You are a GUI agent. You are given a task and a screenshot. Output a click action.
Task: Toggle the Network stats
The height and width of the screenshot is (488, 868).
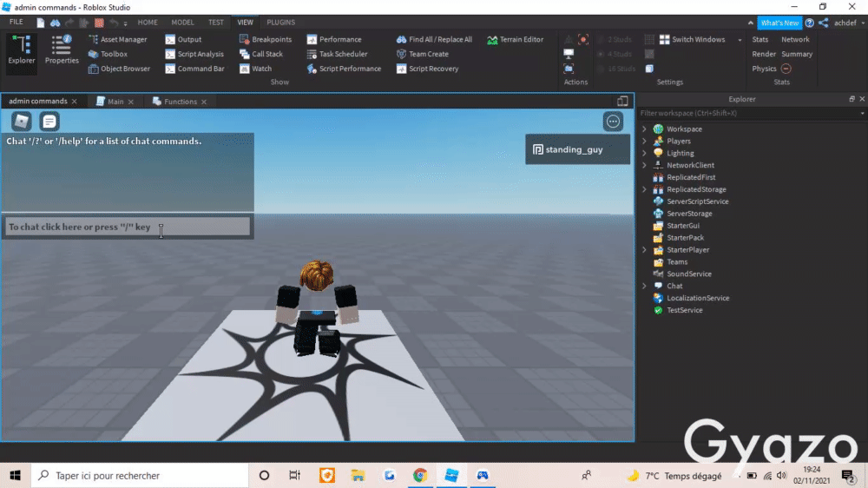(x=795, y=39)
